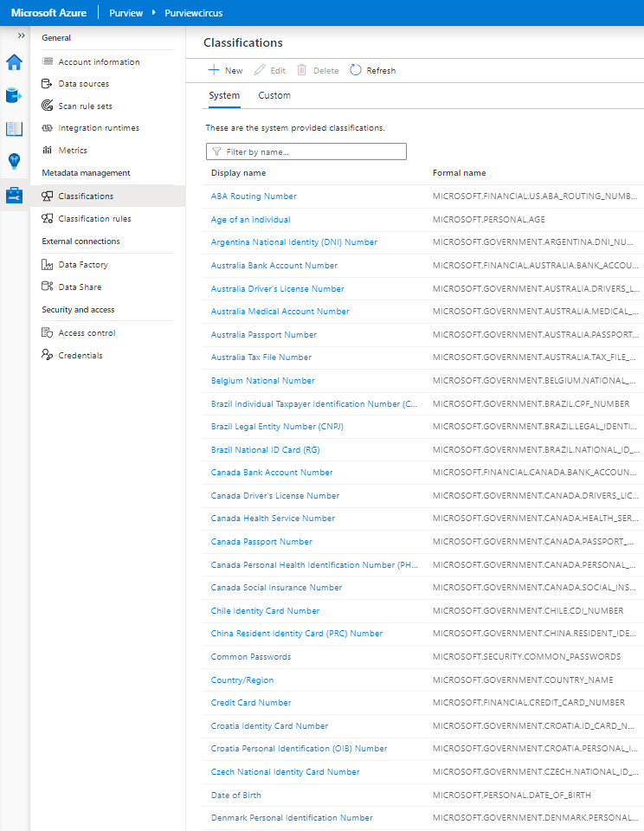Screen dimensions: 644x831
Task: Open the Data map database icon
Action: (x=15, y=95)
